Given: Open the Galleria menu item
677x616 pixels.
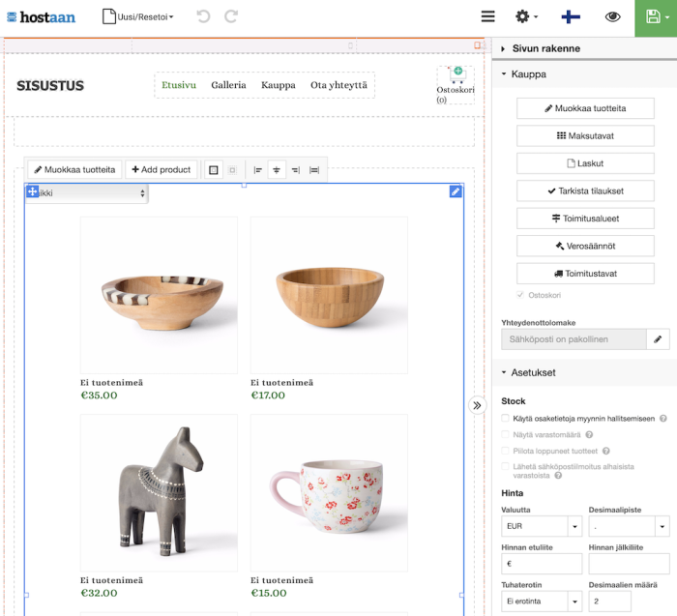Looking at the screenshot, I should pos(228,85).
